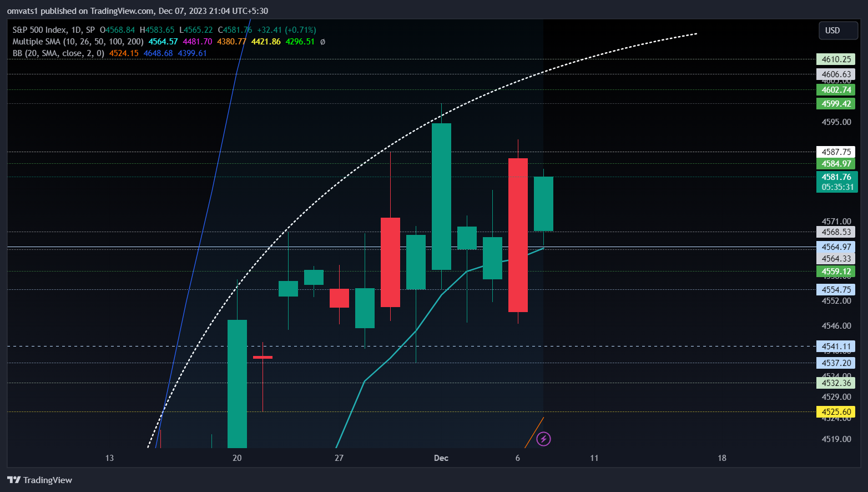
Task: Click the green 4599.42 price label
Action: pyautogui.click(x=836, y=104)
